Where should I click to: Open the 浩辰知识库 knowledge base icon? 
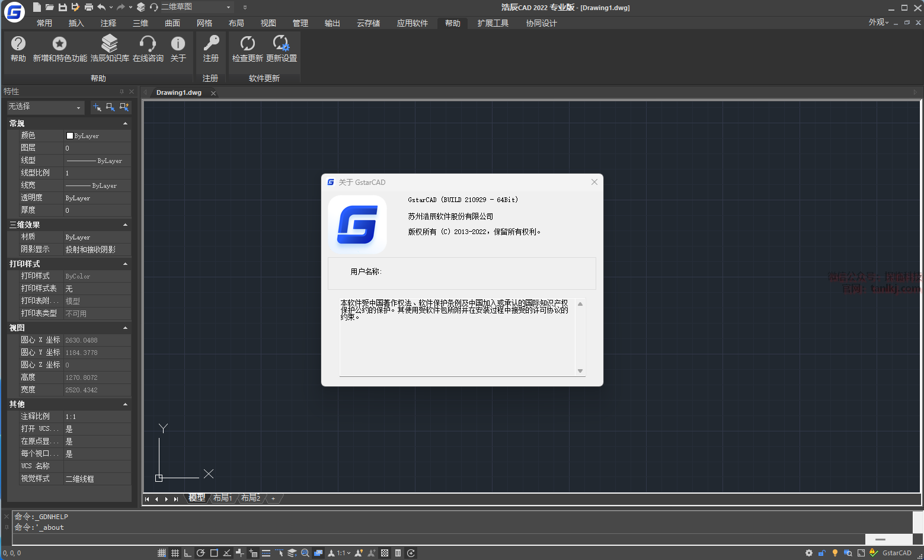tap(110, 44)
